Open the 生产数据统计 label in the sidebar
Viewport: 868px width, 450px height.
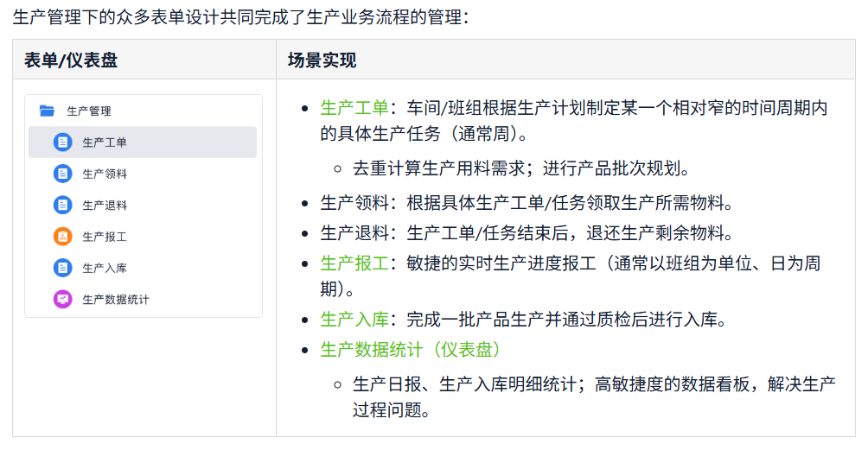tap(116, 300)
